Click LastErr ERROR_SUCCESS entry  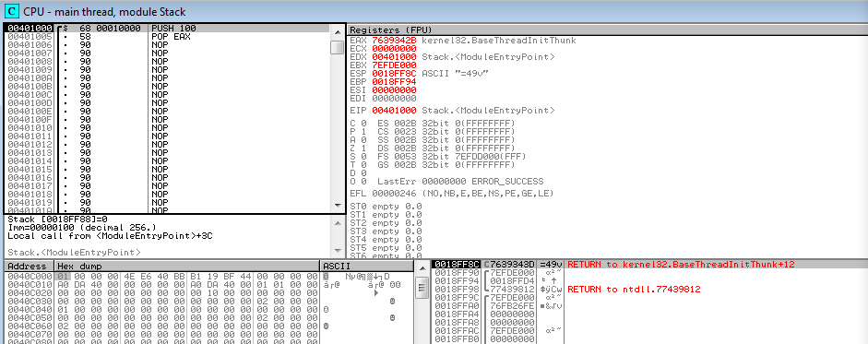460,182
